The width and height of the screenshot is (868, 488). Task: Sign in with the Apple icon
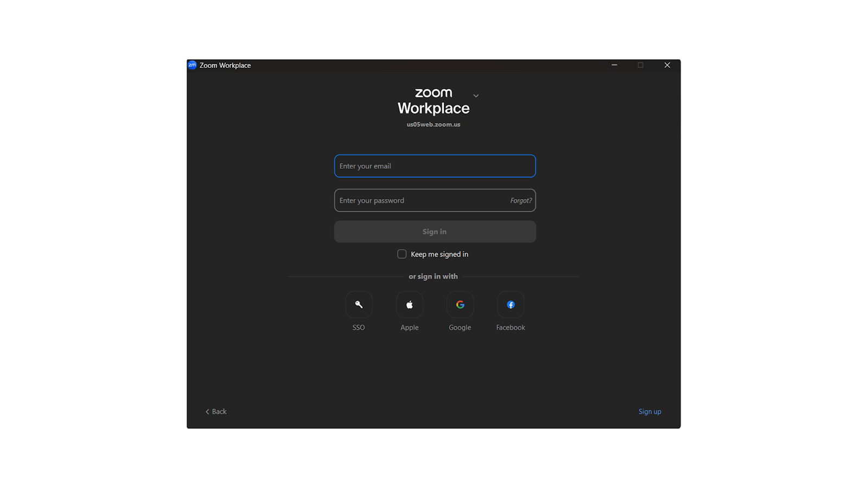410,305
